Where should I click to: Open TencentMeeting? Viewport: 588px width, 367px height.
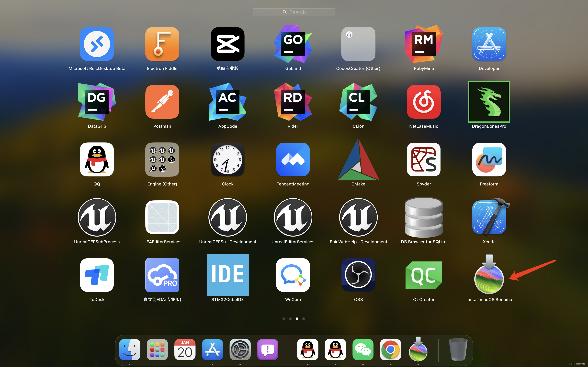293,160
